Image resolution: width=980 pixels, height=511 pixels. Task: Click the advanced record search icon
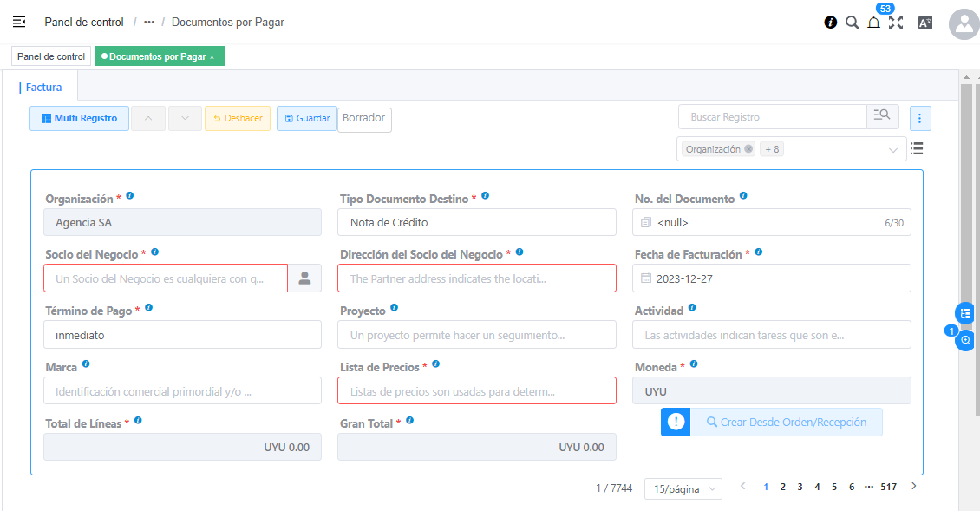[x=882, y=116]
